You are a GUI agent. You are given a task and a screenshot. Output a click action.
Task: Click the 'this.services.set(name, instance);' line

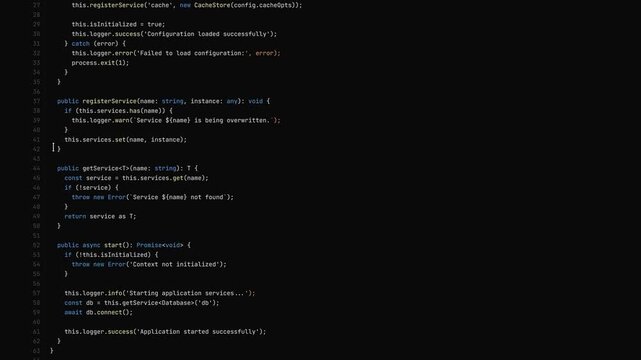[x=126, y=140]
